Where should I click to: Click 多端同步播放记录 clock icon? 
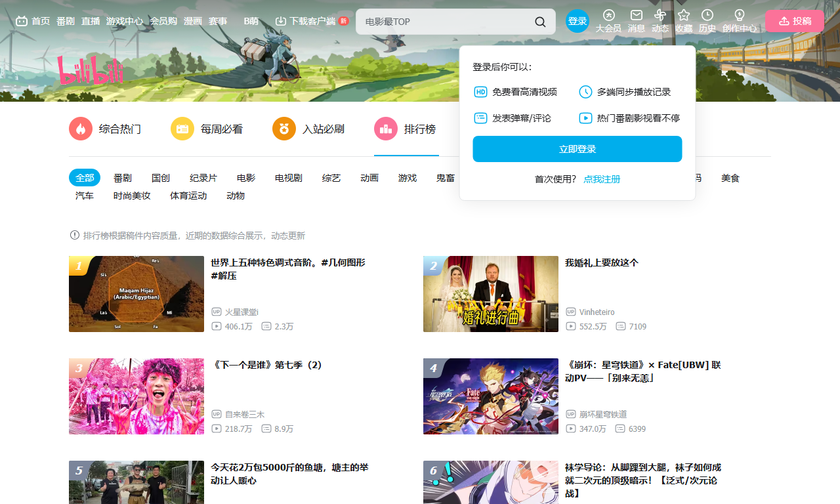(x=585, y=92)
